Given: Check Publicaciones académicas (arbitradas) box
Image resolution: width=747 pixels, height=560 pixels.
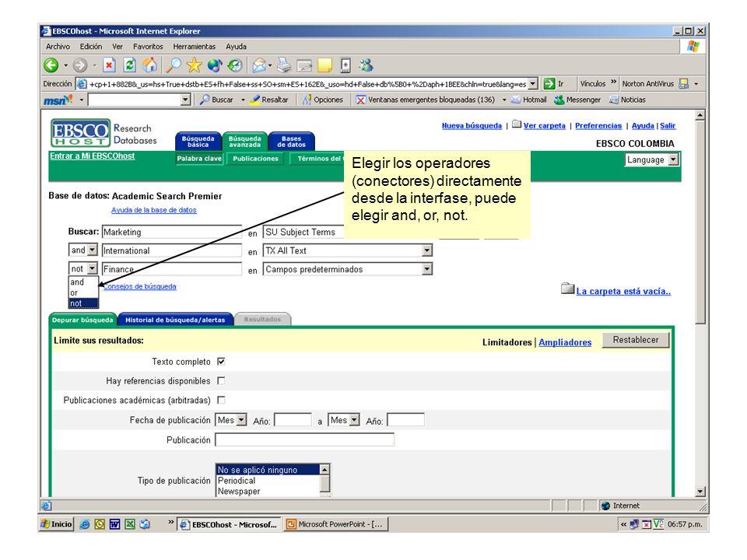Looking at the screenshot, I should [221, 400].
